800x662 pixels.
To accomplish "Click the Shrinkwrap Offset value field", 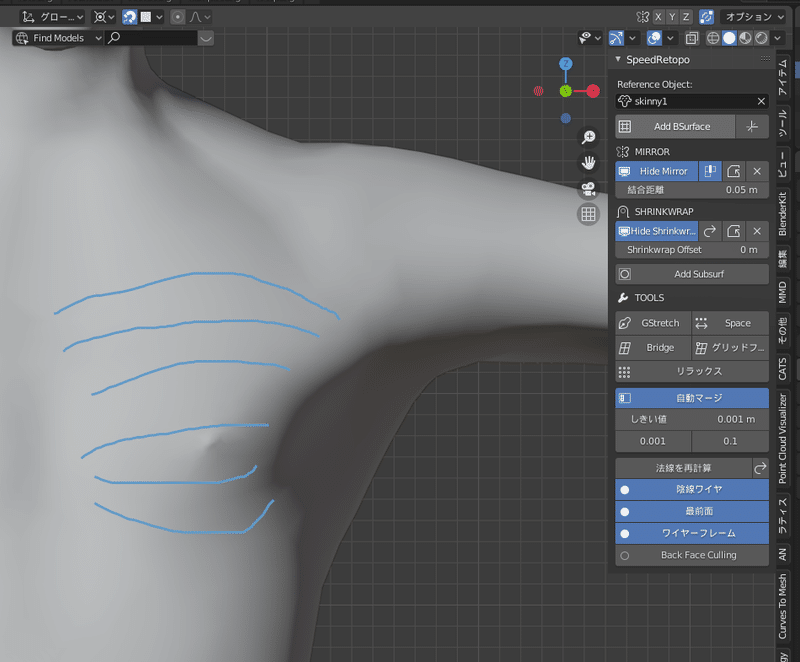I will coord(692,250).
